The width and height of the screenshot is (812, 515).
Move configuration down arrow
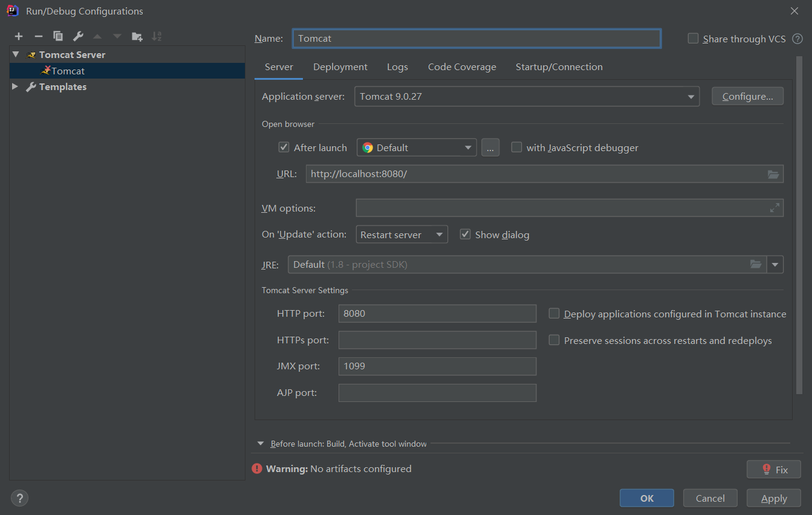[x=117, y=36]
